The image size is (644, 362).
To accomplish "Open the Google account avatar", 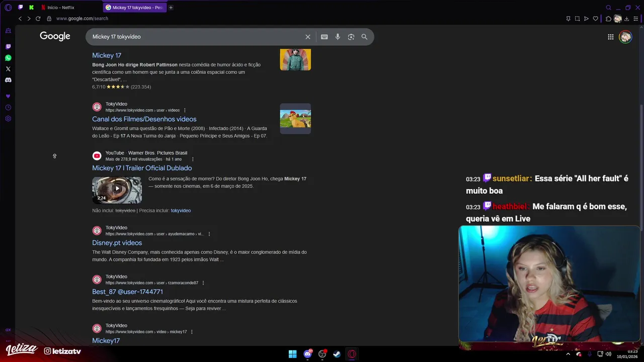I will (x=625, y=37).
